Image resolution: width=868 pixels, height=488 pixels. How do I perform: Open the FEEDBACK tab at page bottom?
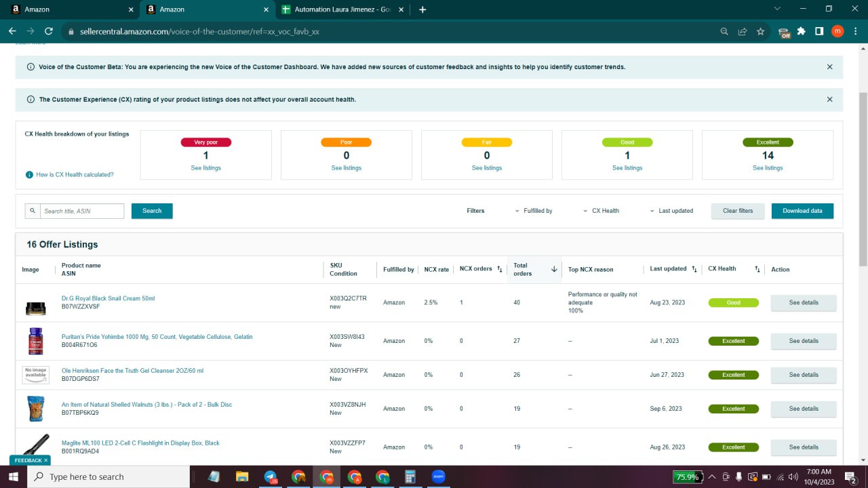tap(29, 460)
